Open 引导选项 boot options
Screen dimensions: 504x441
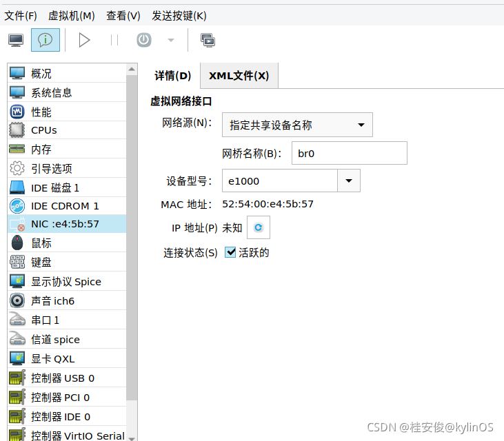67,168
